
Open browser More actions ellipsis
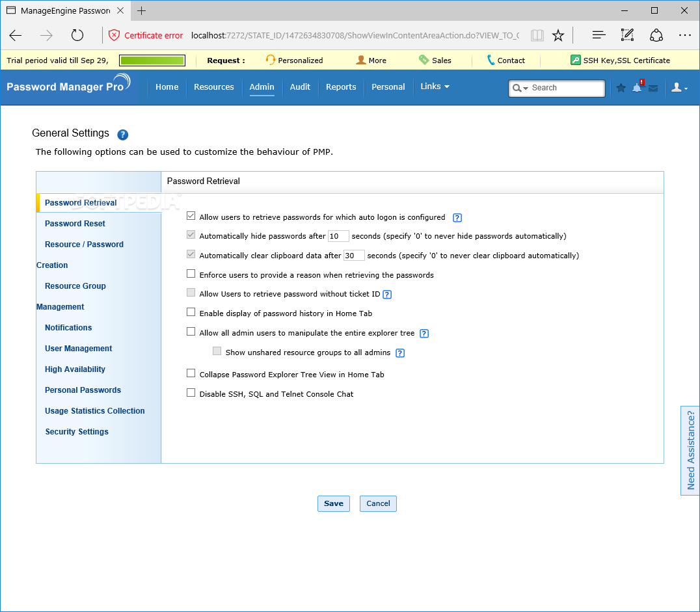(685, 35)
